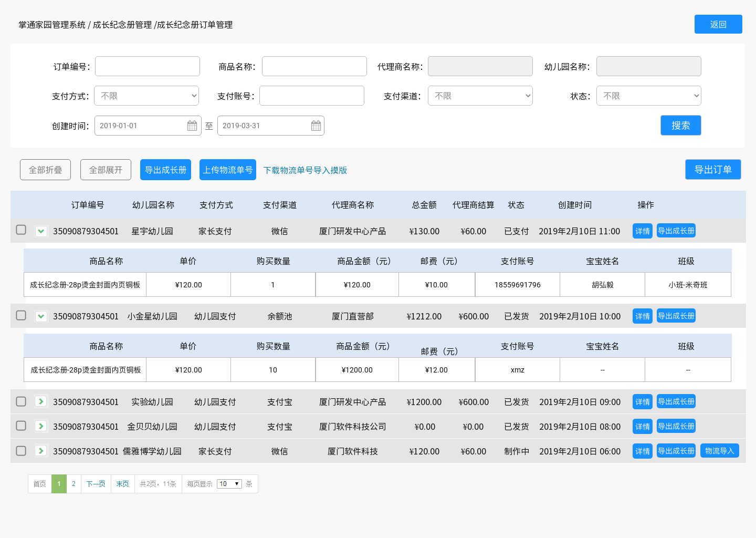This screenshot has height=538, width=756.
Task: Focus the 订单编号 input field
Action: (148, 66)
